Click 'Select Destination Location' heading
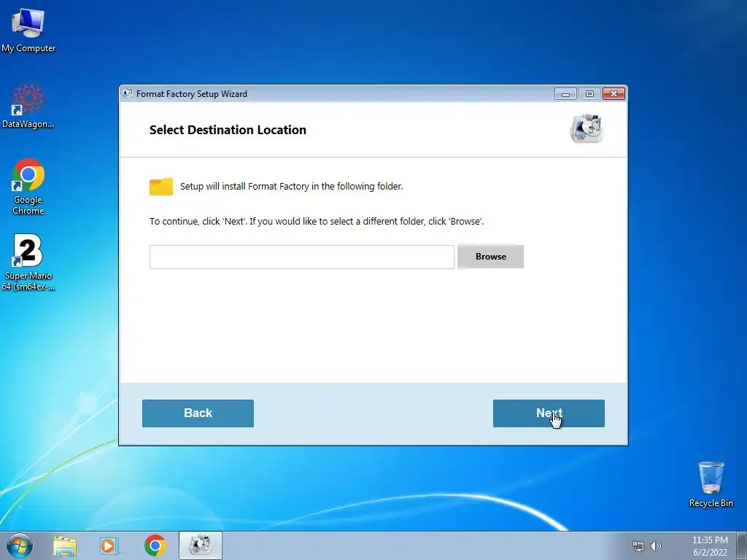Image resolution: width=747 pixels, height=560 pixels. click(228, 130)
